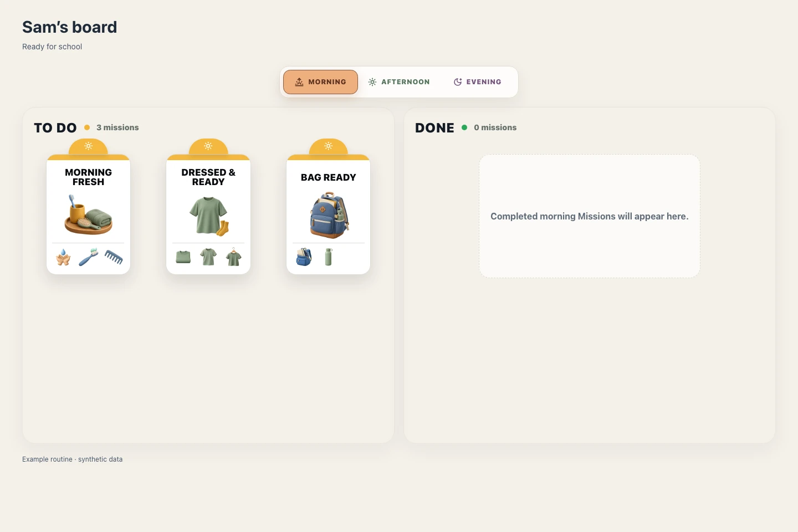Click the folded sweater step icon

pos(183,257)
